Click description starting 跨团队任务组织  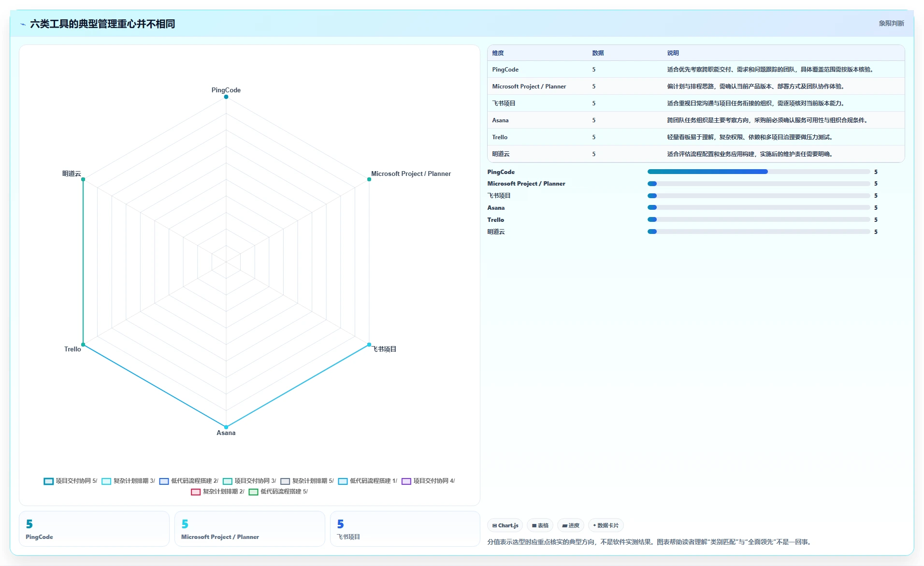768,120
